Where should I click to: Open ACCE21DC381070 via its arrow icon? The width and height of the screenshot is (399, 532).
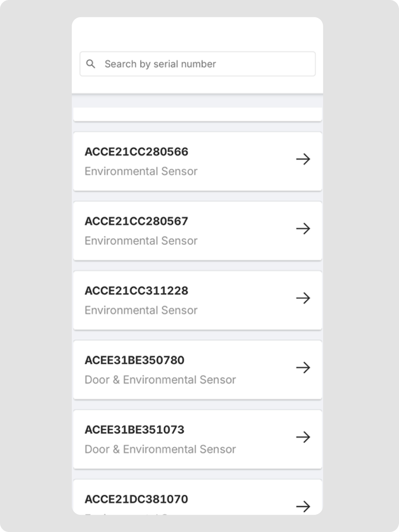(x=303, y=506)
